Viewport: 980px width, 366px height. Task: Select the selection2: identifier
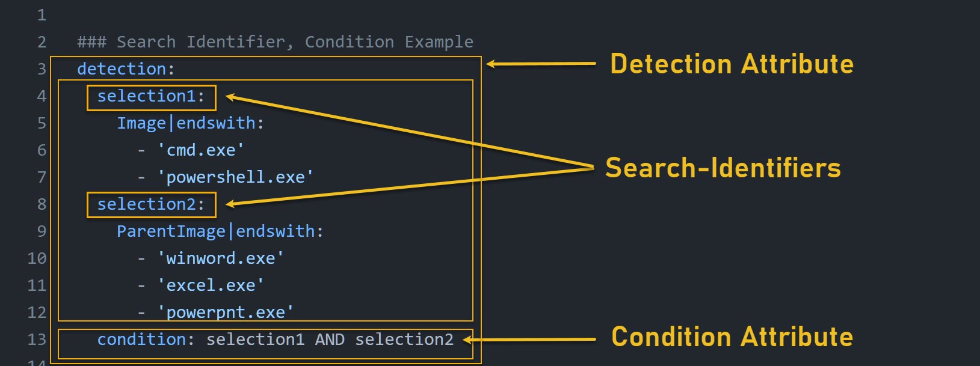[151, 204]
